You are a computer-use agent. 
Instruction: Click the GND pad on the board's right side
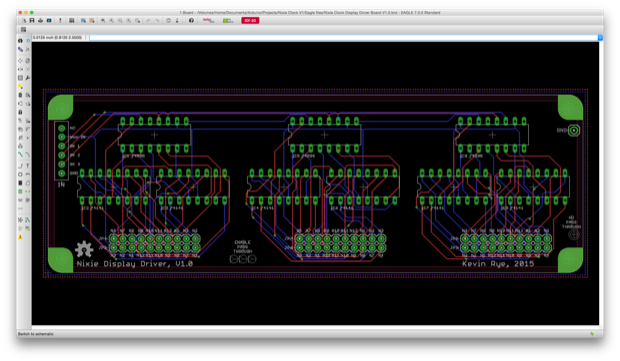(x=574, y=130)
